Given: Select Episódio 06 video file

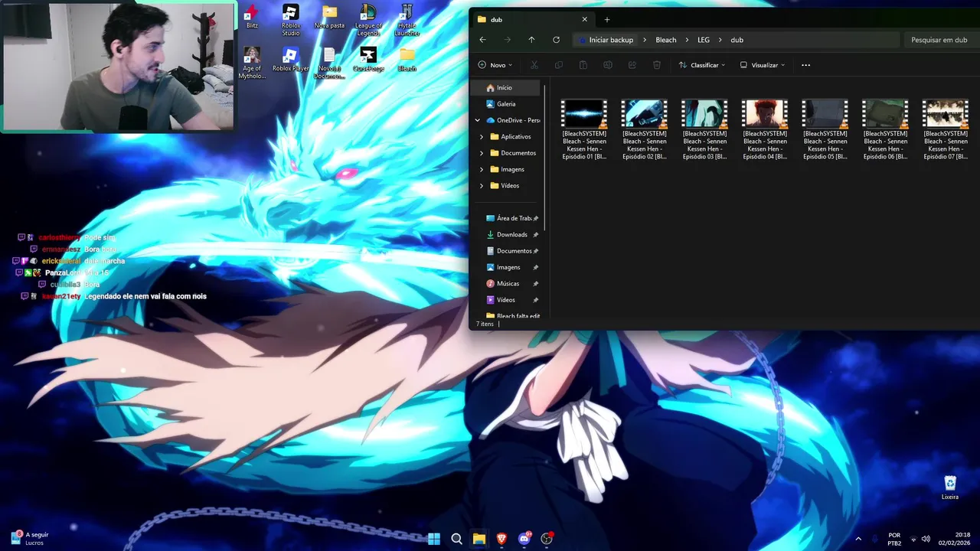Looking at the screenshot, I should click(885, 129).
